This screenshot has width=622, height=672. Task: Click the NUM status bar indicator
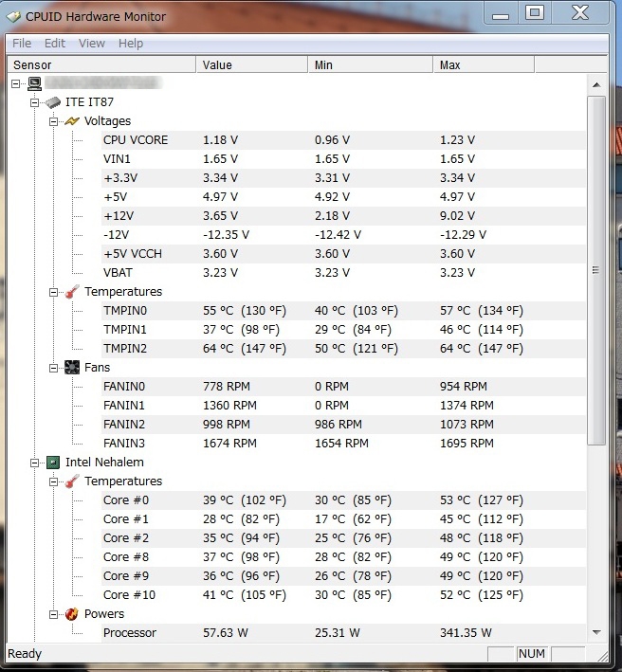tap(532, 654)
